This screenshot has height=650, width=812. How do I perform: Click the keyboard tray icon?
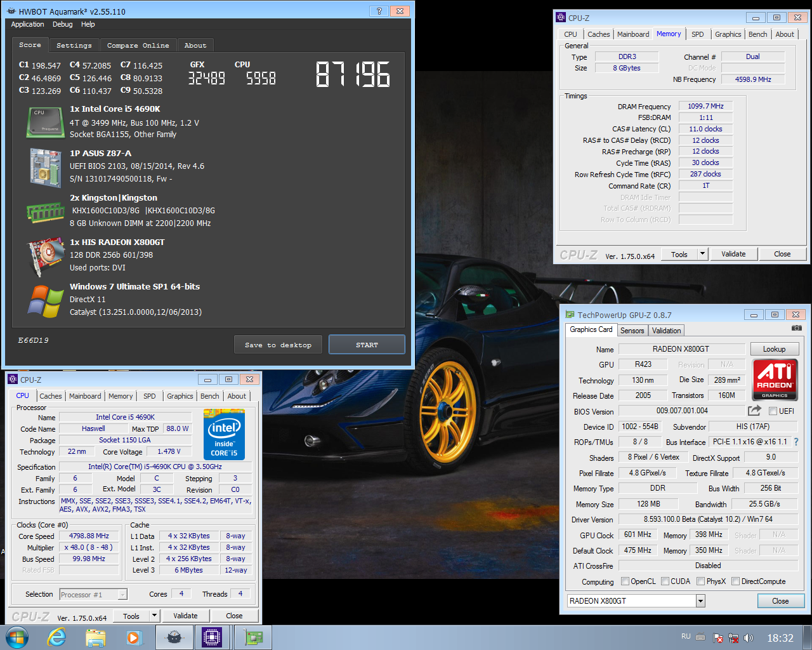700,637
